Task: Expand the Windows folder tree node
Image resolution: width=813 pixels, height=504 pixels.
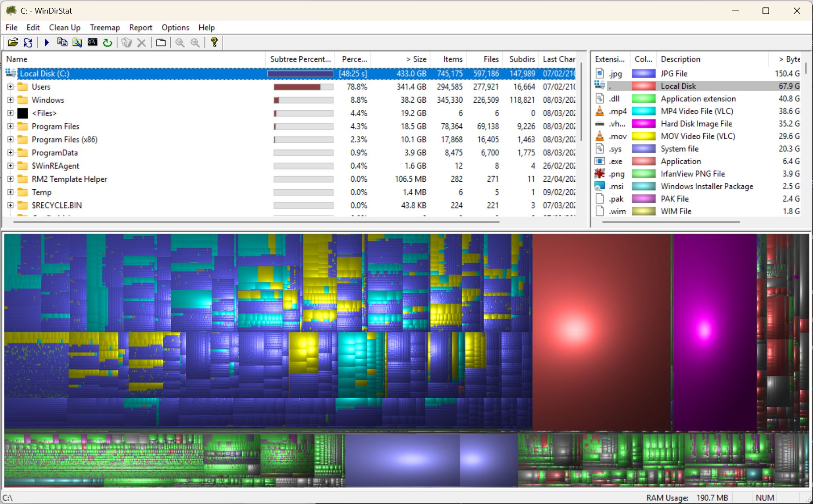Action: [11, 100]
